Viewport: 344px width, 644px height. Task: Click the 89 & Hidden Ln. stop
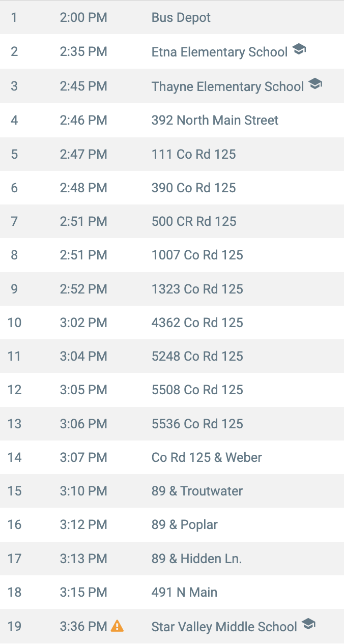[172, 559]
